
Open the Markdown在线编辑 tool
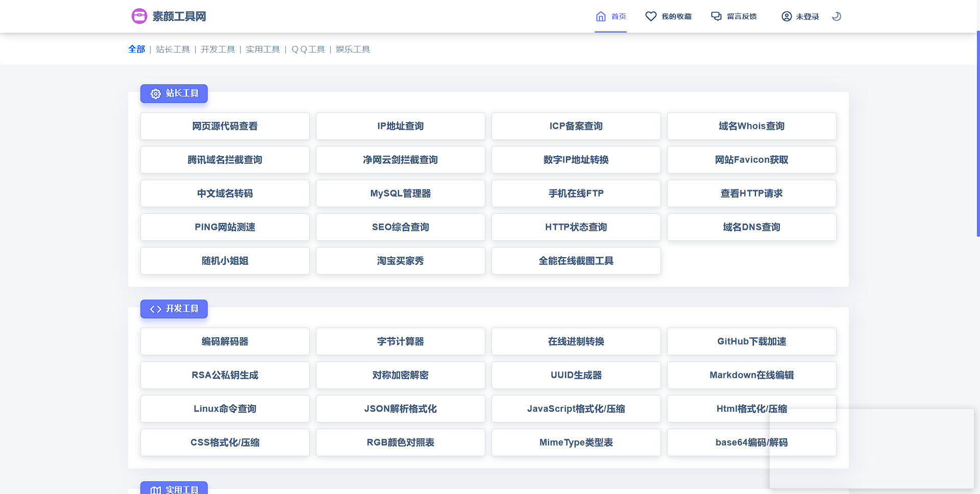(x=752, y=375)
